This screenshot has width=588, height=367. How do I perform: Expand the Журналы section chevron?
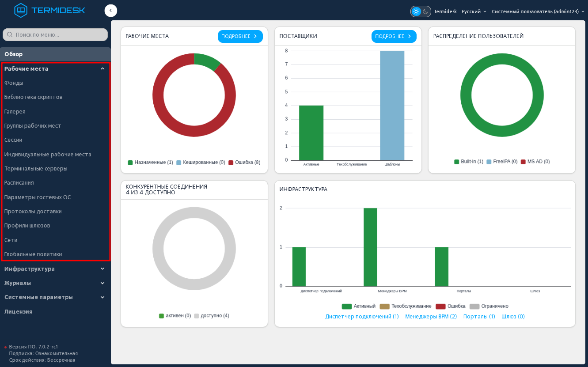pyautogui.click(x=102, y=283)
